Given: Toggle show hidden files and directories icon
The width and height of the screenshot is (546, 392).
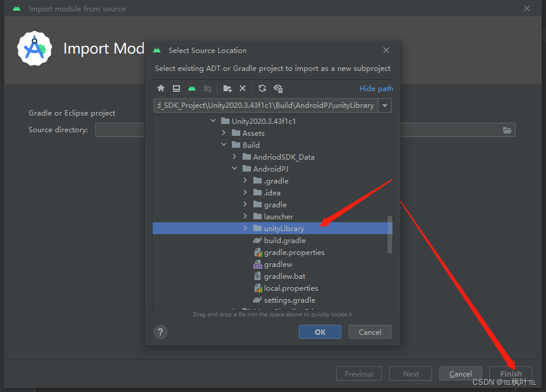Looking at the screenshot, I should [278, 88].
